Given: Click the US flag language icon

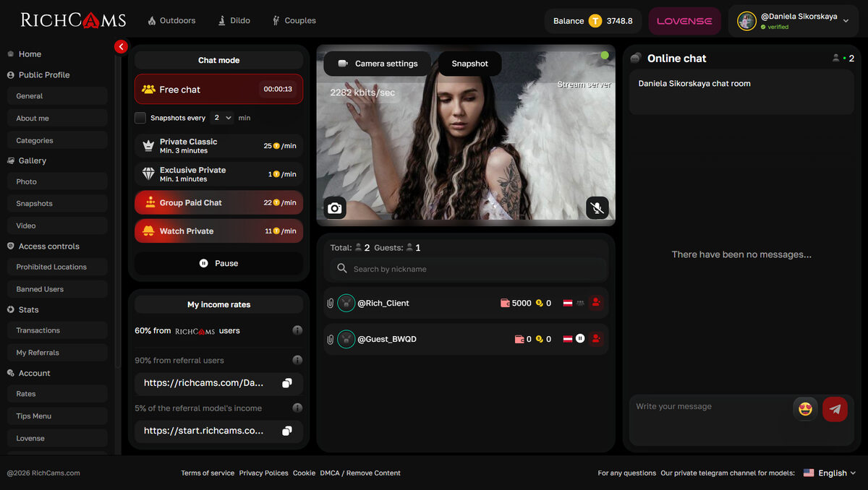Looking at the screenshot, I should coord(809,473).
